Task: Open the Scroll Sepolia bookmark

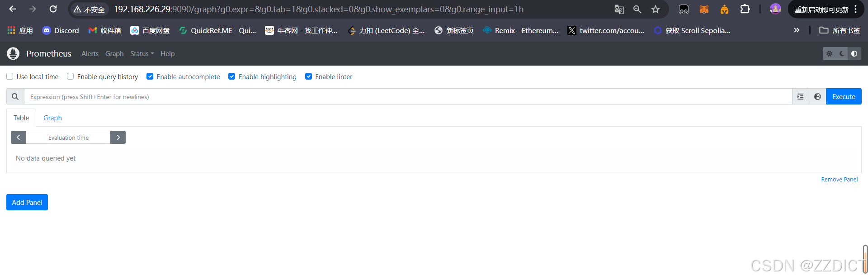Action: point(692,30)
